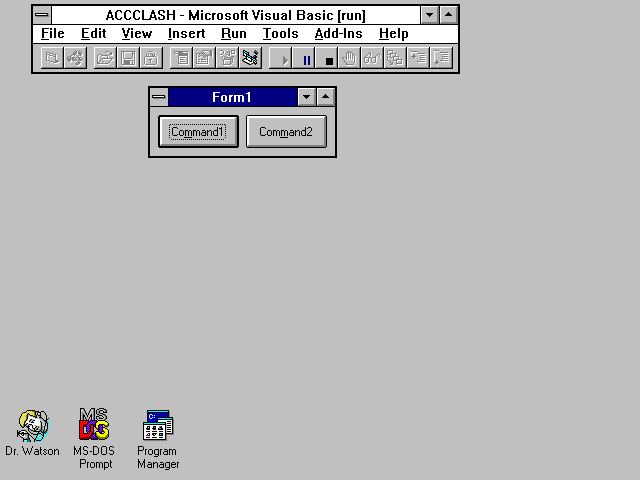This screenshot has width=640, height=480.
Task: Click the Start (play) toolbar button
Action: (285, 59)
